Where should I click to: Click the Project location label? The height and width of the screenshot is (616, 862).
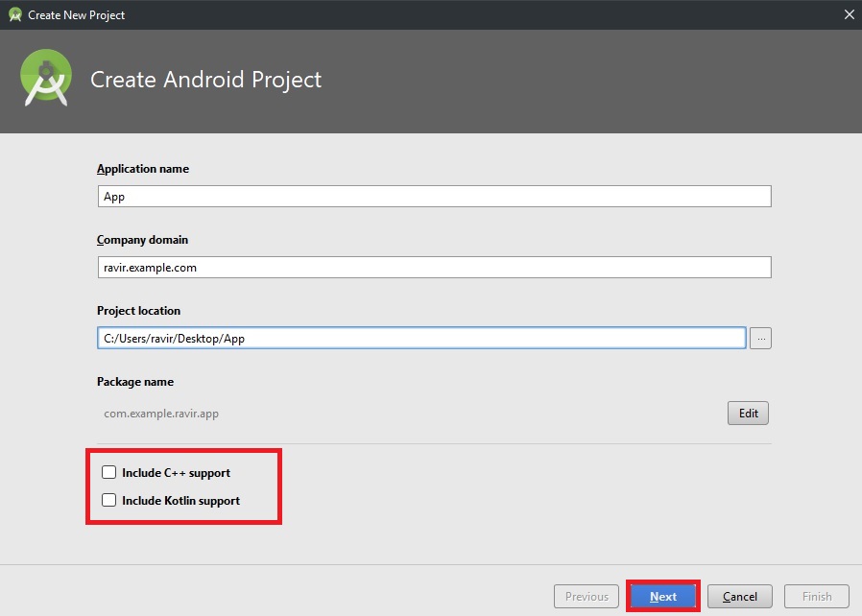point(138,311)
